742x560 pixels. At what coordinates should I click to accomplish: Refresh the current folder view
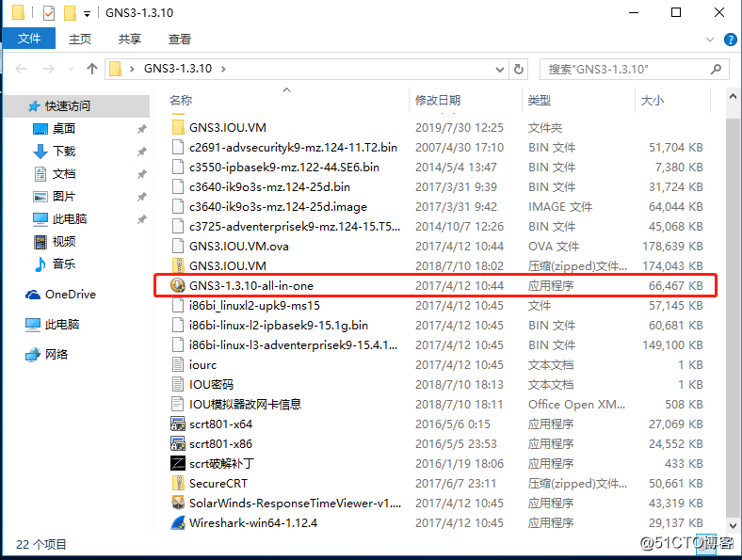tap(519, 70)
